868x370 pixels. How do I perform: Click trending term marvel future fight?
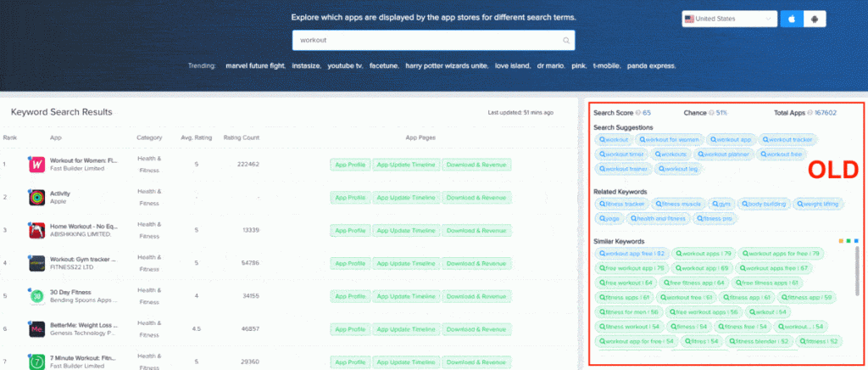(255, 66)
